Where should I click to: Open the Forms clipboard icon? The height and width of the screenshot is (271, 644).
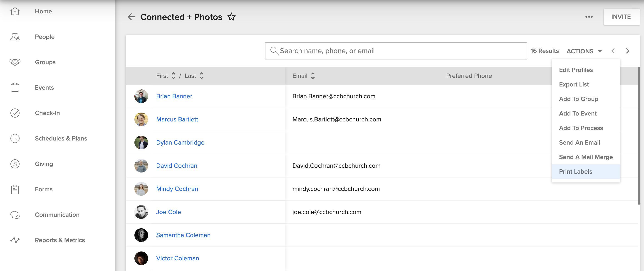[15, 189]
